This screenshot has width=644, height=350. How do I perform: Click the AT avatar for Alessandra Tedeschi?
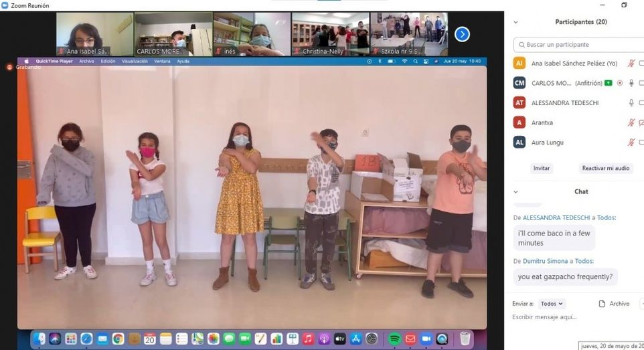pos(519,103)
